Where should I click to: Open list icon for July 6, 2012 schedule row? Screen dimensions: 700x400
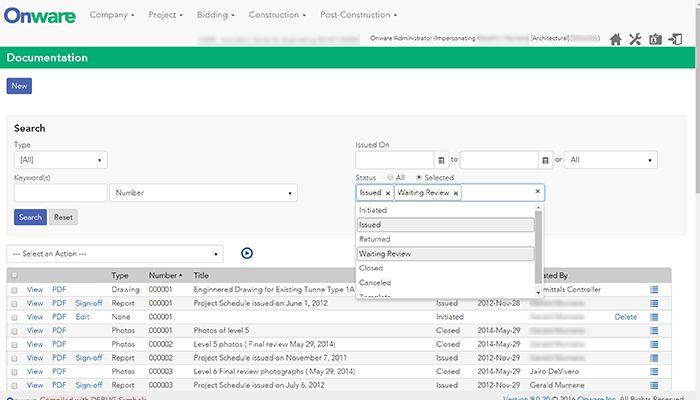[654, 385]
